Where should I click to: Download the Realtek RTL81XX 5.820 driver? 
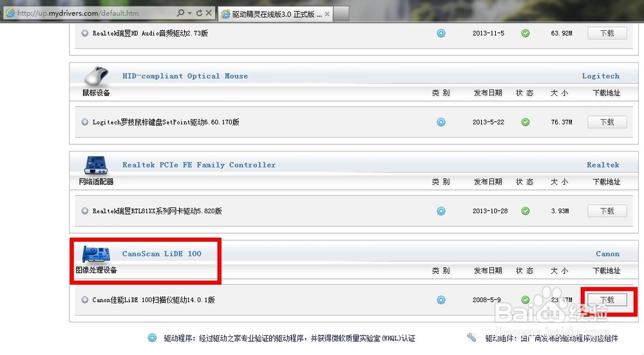[x=607, y=211]
